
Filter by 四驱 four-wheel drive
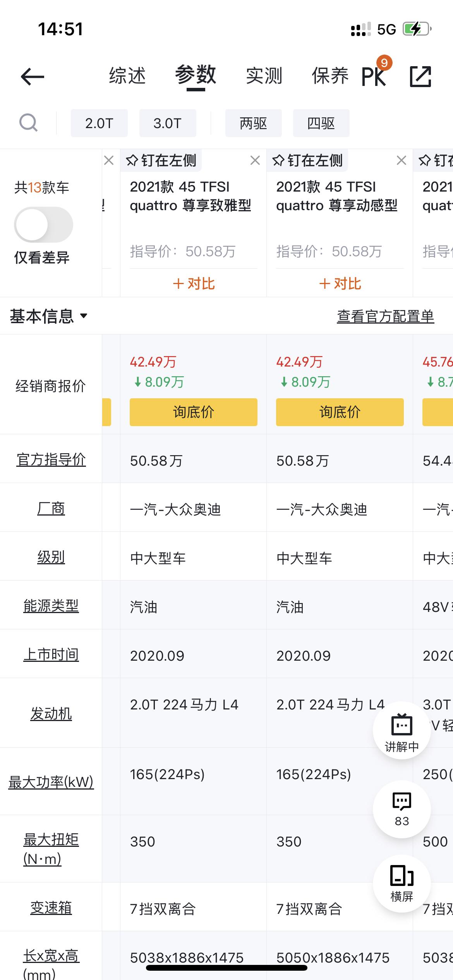[321, 123]
